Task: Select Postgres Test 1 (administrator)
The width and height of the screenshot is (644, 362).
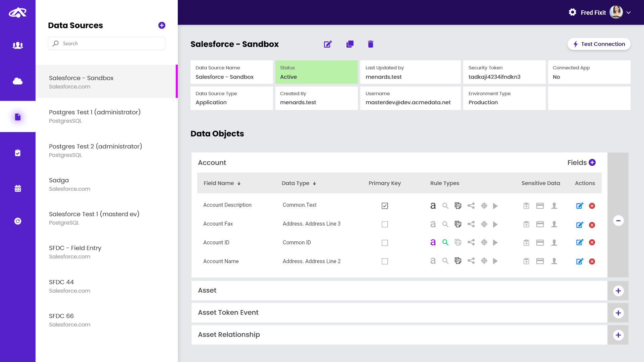Action: pyautogui.click(x=106, y=116)
